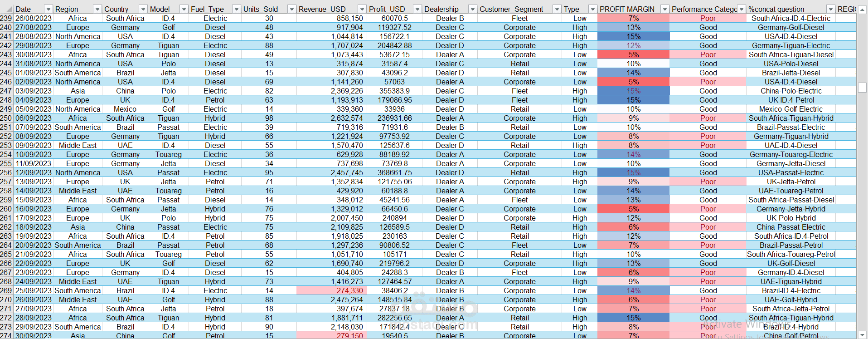This screenshot has height=339, width=868.
Task: Select the revenue cell 315,874
Action: point(331,64)
